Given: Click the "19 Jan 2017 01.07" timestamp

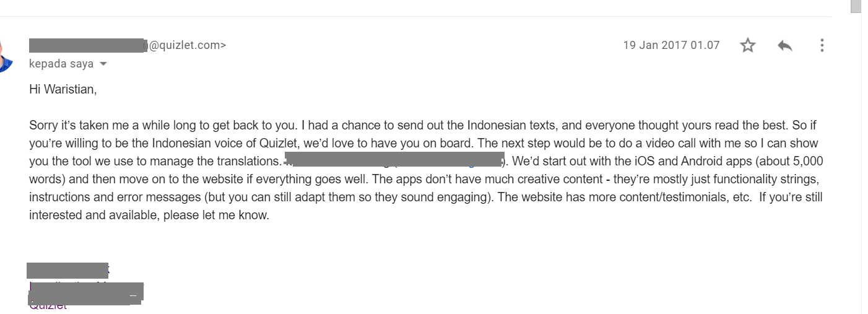Looking at the screenshot, I should [x=671, y=45].
